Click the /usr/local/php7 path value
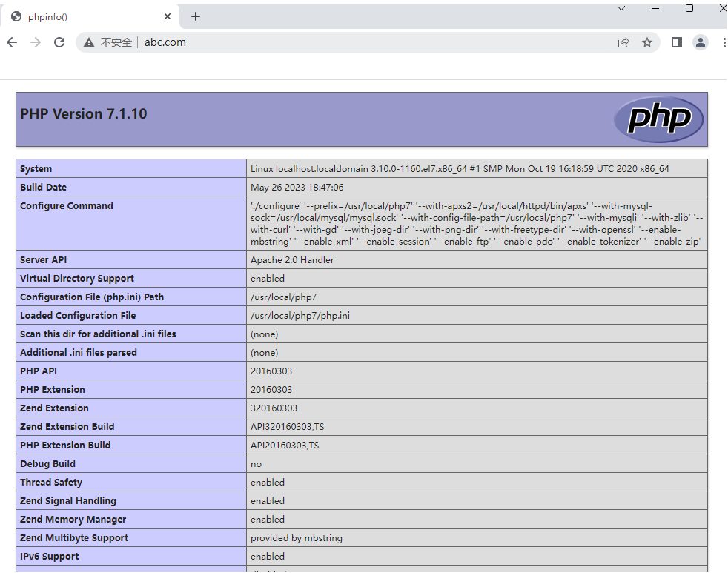The width and height of the screenshot is (728, 573). pyautogui.click(x=284, y=297)
